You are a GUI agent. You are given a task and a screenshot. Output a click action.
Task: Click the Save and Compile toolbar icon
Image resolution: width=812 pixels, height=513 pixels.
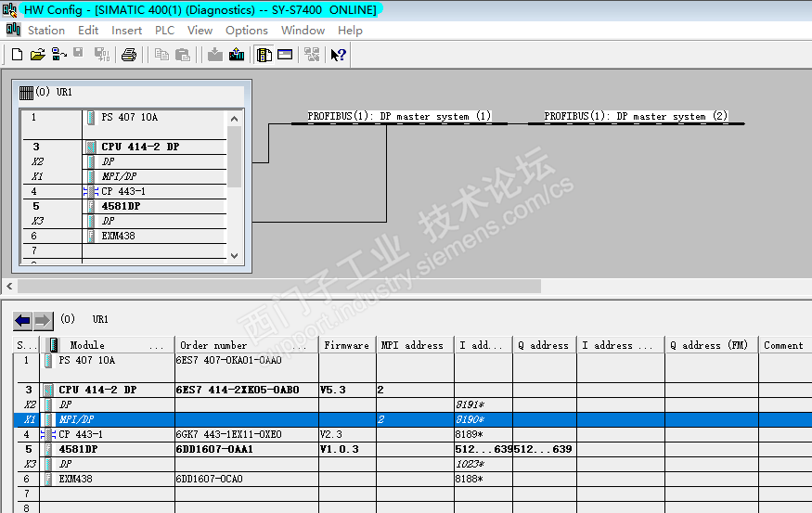point(101,55)
